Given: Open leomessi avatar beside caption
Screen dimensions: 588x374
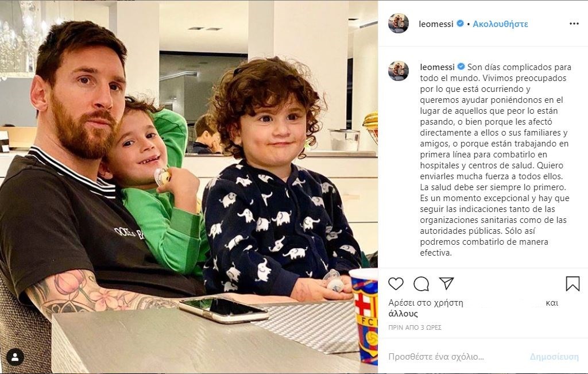Looking at the screenshot, I should click(x=399, y=71).
